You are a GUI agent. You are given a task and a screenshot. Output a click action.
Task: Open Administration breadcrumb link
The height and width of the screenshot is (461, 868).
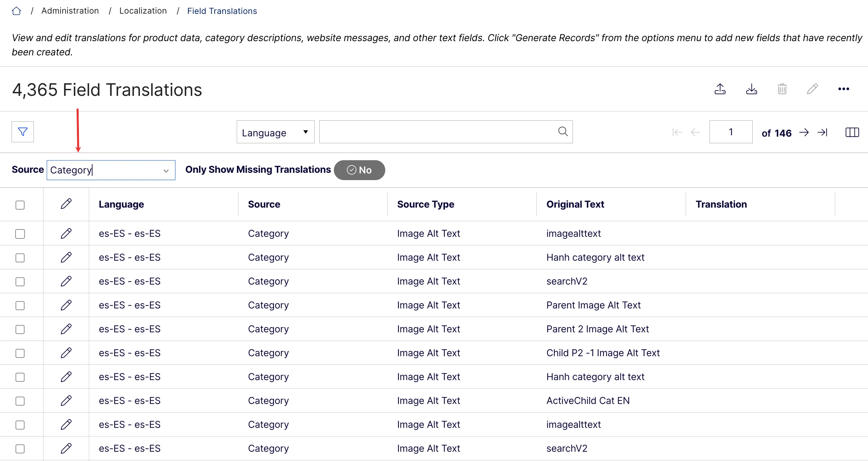point(70,11)
